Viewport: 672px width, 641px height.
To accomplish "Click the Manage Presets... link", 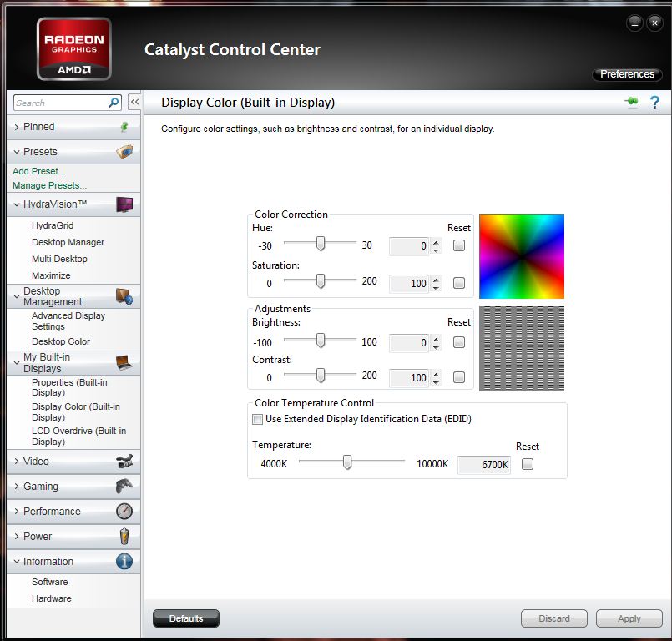I will 50,185.
